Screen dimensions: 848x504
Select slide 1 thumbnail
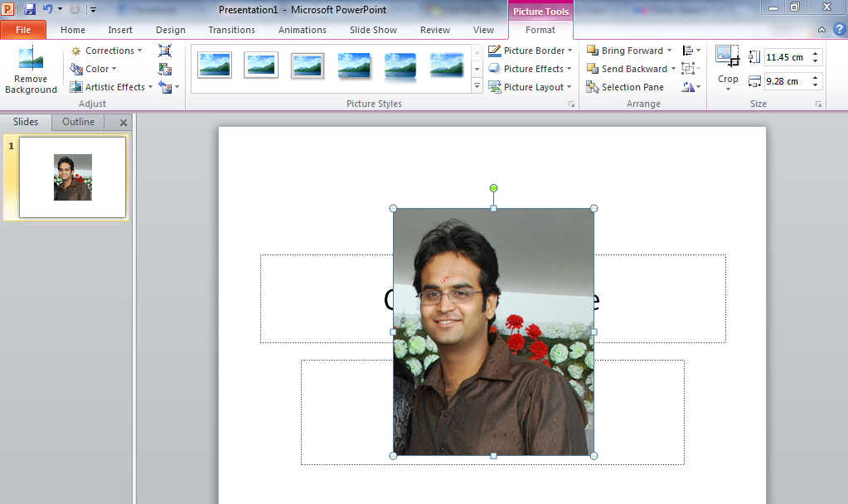tap(72, 177)
